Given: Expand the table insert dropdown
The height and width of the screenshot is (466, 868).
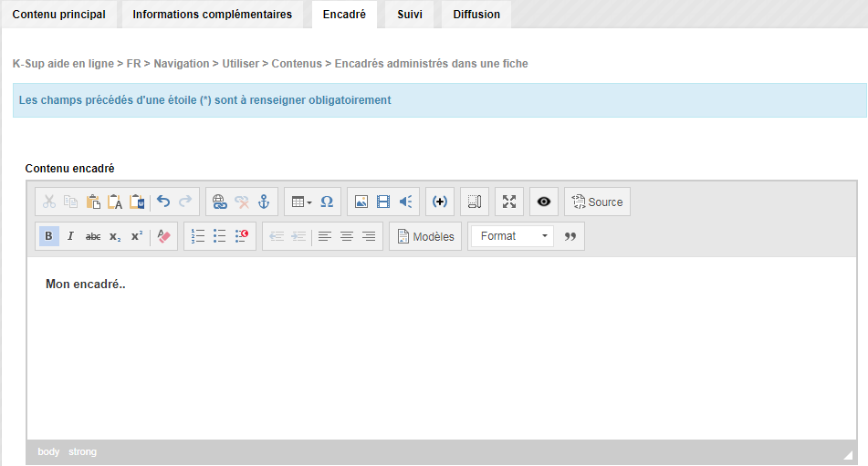Looking at the screenshot, I should click(x=302, y=202).
